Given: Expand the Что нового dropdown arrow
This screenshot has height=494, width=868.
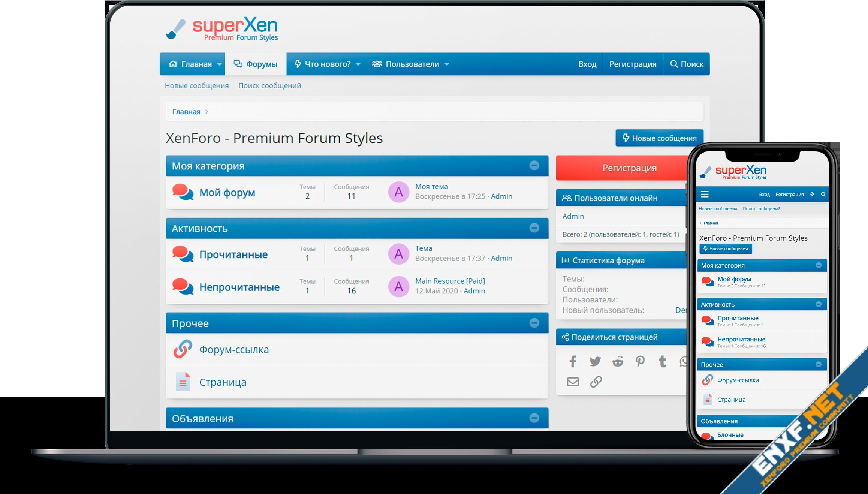Looking at the screenshot, I should coord(358,64).
